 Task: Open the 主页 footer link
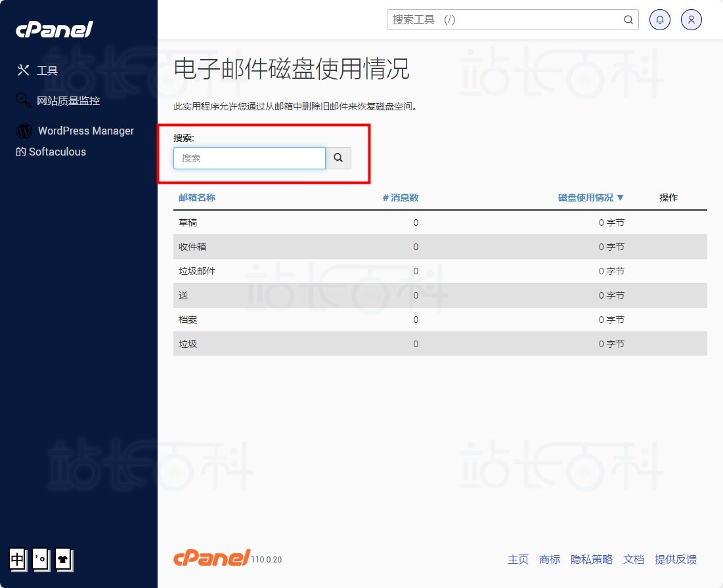click(517, 559)
